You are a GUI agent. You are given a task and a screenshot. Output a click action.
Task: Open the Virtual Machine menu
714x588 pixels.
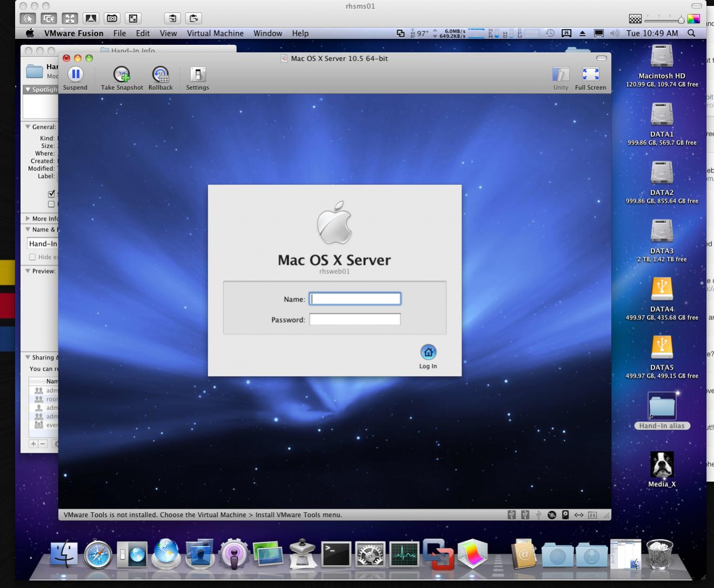[x=215, y=33]
